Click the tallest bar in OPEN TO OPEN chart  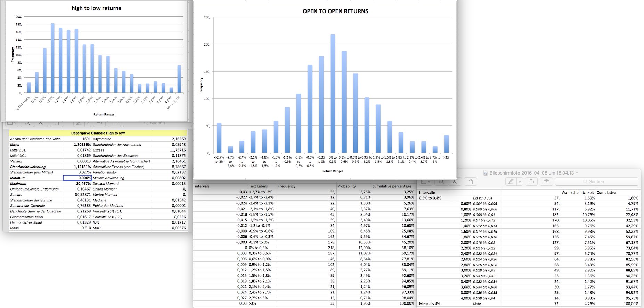pos(333,94)
